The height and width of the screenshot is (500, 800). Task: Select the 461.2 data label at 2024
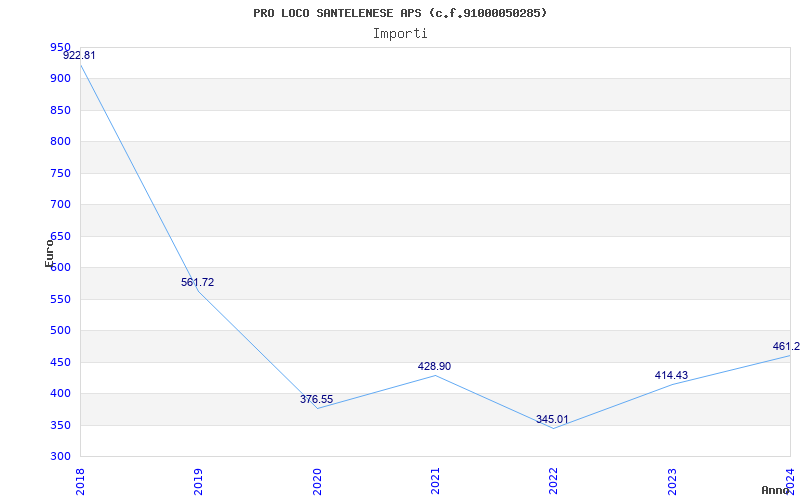(x=786, y=346)
